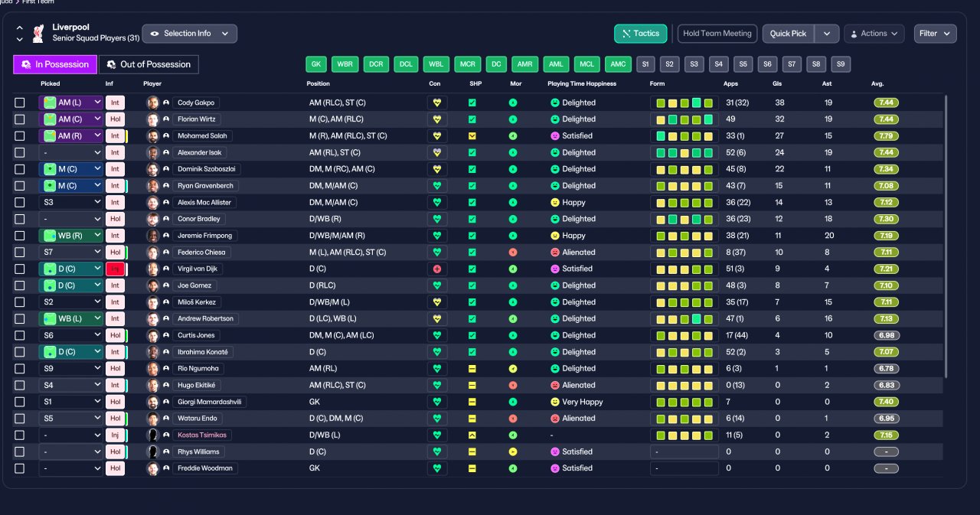
Task: Click Rhys Williams' yellow morale icon
Action: [x=513, y=451]
